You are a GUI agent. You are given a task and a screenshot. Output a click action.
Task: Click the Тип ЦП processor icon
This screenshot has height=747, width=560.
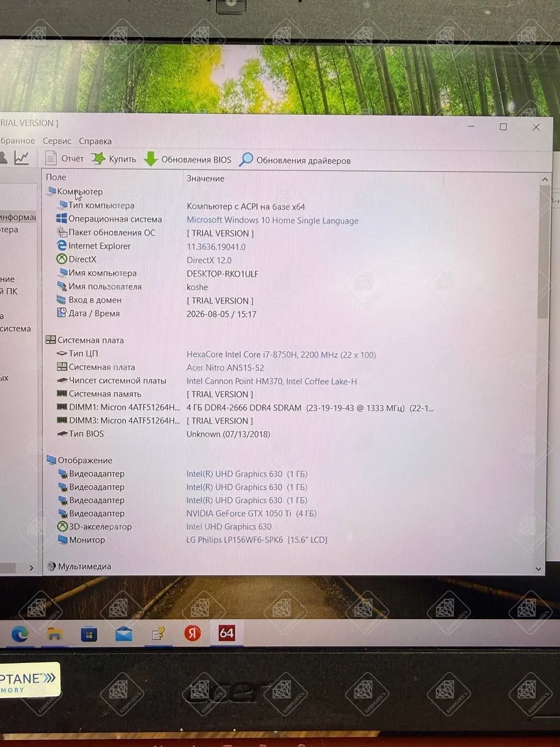point(62,353)
